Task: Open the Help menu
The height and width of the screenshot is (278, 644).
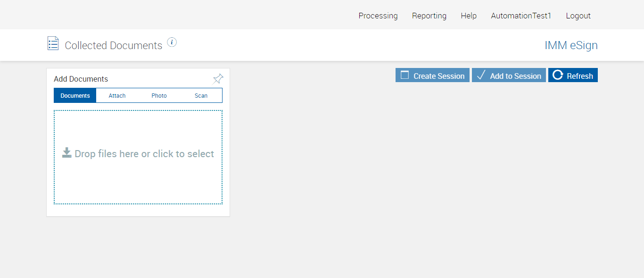Action: (469, 16)
